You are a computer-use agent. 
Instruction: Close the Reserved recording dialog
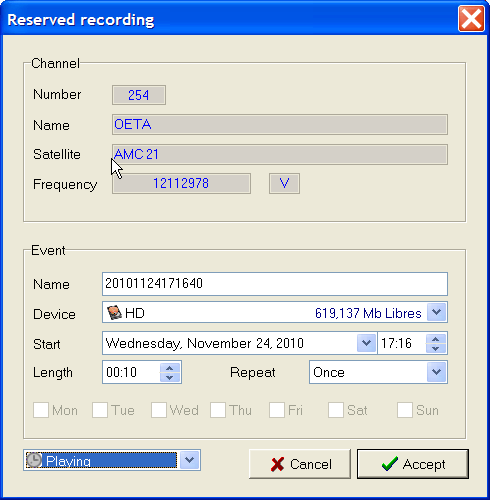(471, 19)
